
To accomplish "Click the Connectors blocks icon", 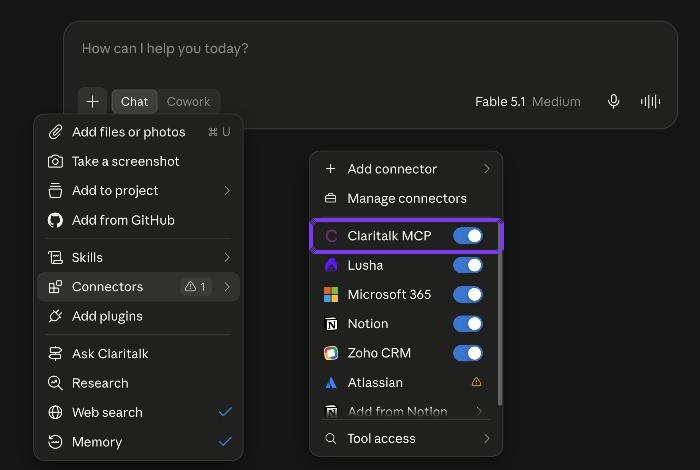I will tap(55, 287).
